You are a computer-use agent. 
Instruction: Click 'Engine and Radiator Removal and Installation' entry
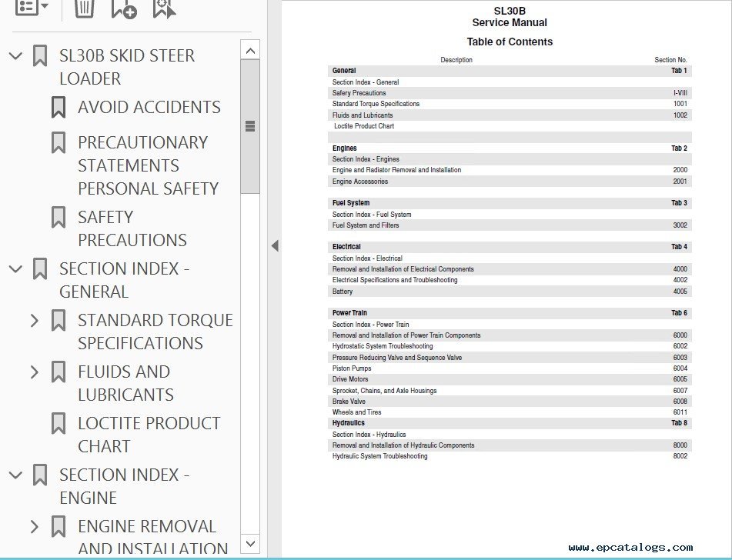pyautogui.click(x=397, y=170)
